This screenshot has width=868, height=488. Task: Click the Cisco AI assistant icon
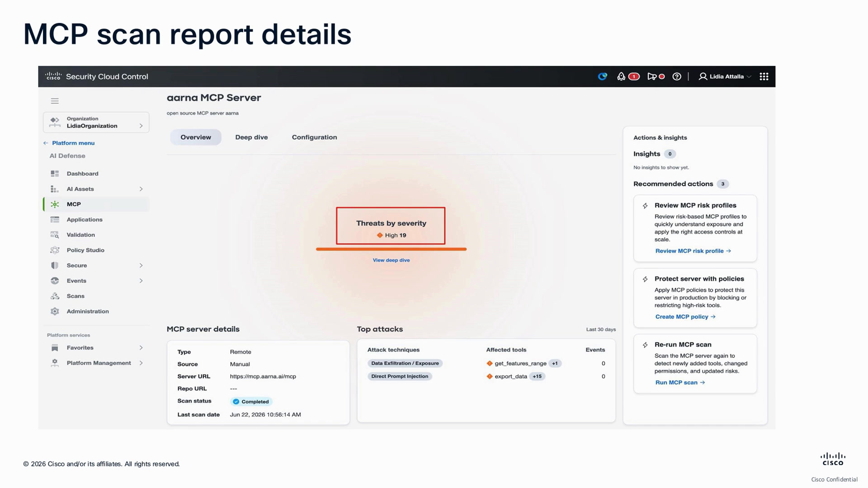coord(603,76)
